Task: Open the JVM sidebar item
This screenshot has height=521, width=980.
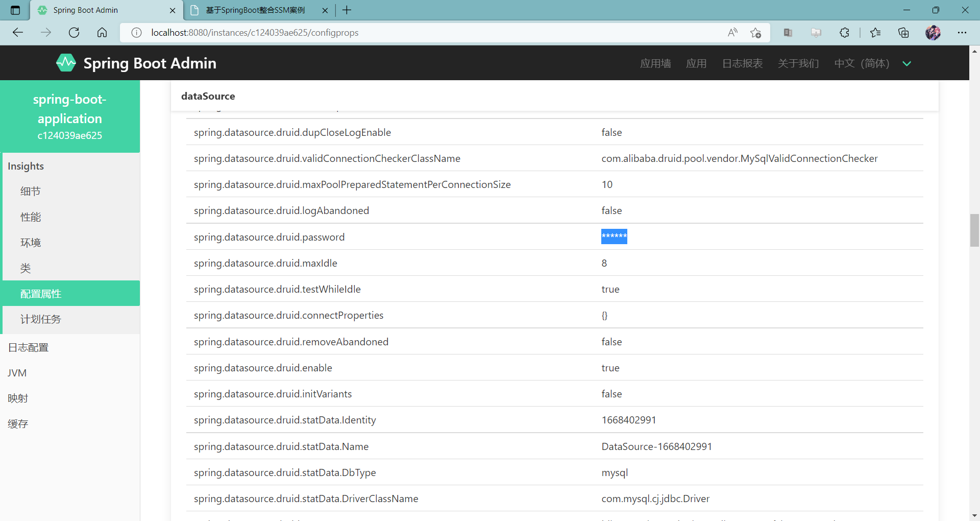Action: 70,373
